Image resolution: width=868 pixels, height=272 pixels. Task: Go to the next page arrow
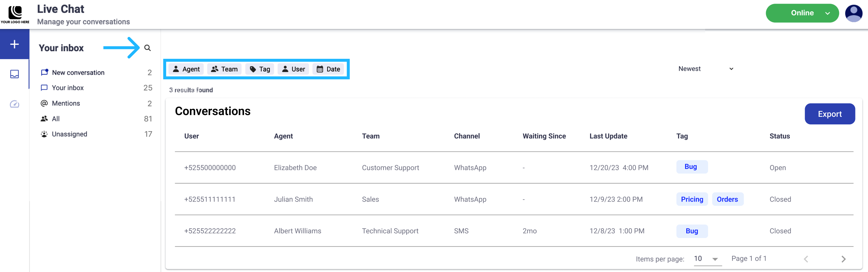(843, 259)
